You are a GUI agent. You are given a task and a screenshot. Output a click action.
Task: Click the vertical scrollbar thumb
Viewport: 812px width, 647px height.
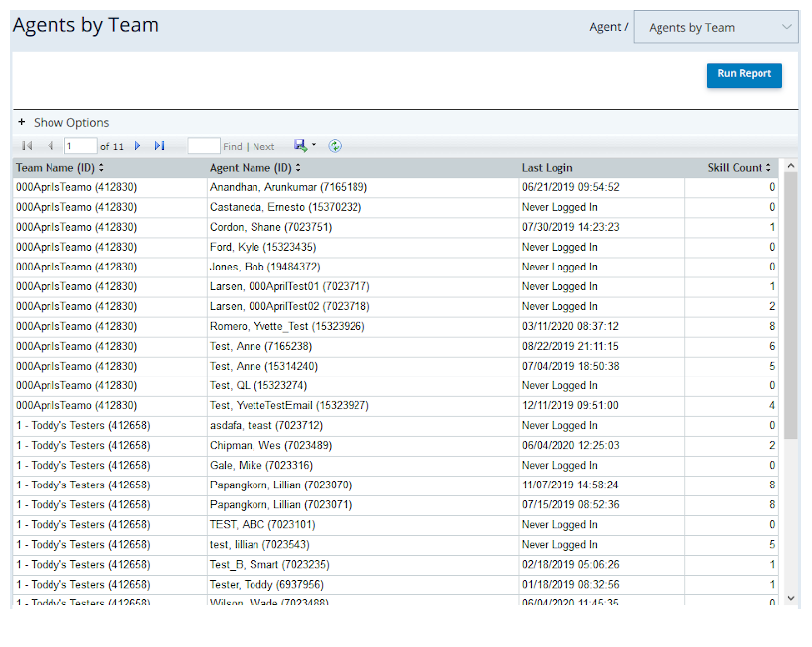(791, 305)
